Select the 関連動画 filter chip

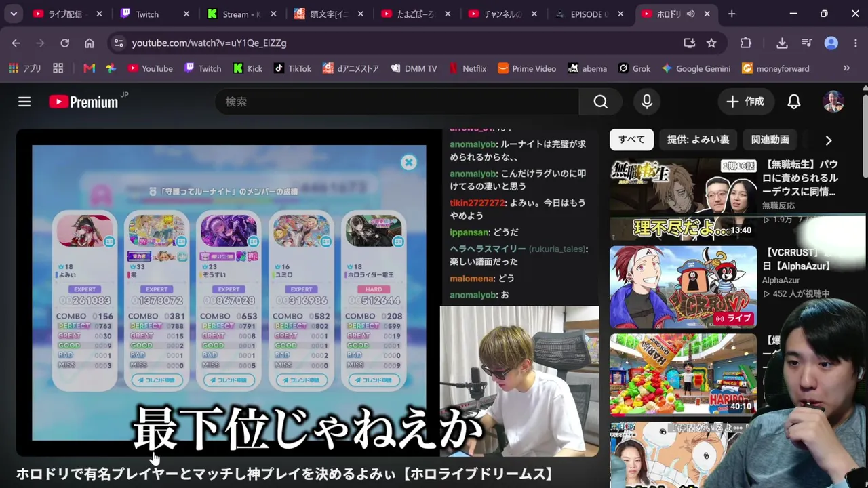[x=770, y=140]
